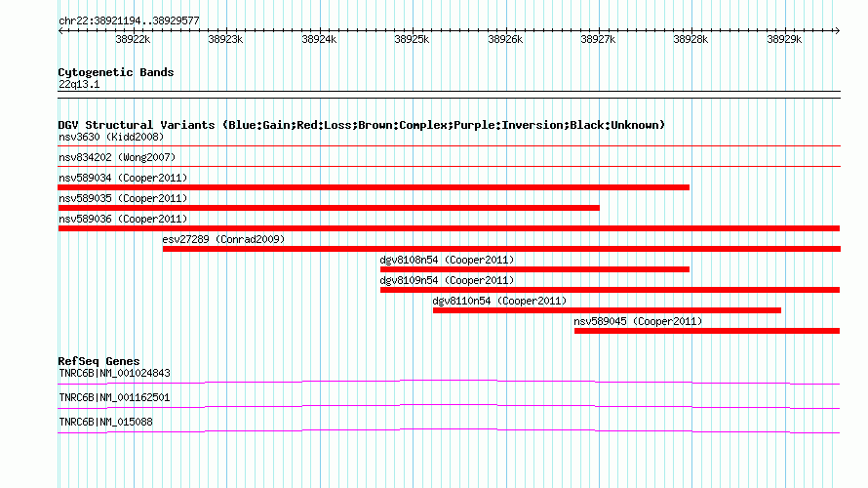Select the nsv589035 (Cooper2011) variant bar
Viewport: 868px width, 488px height.
pos(329,208)
